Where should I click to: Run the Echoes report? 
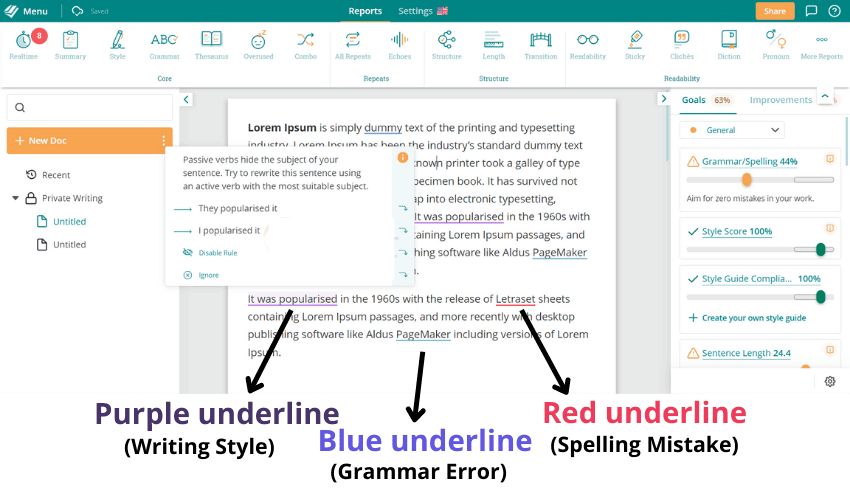pos(399,42)
